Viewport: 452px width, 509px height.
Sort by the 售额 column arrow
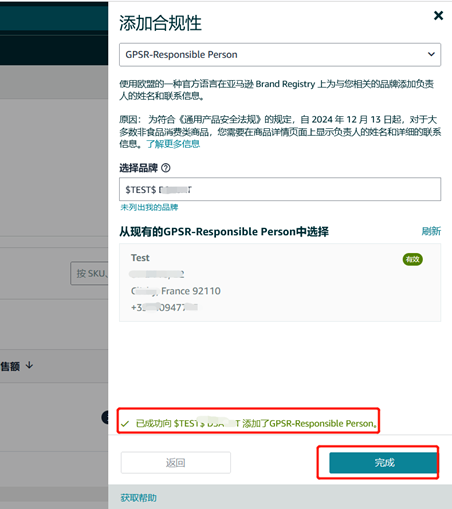click(x=29, y=365)
